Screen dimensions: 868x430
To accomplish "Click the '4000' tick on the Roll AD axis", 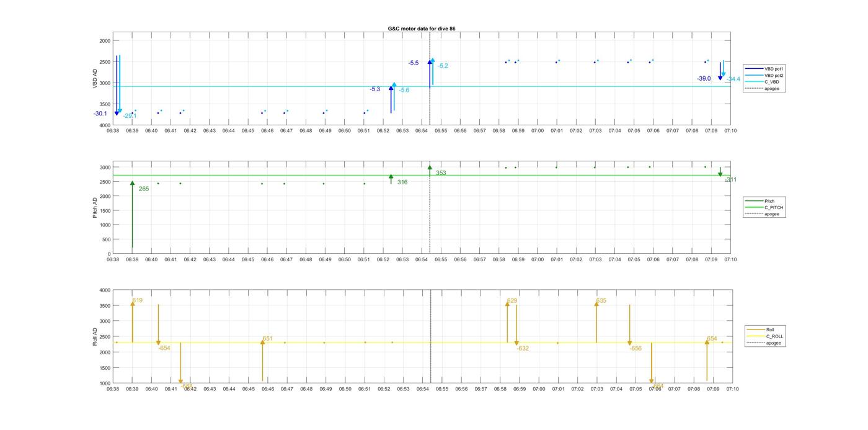I will (x=105, y=290).
